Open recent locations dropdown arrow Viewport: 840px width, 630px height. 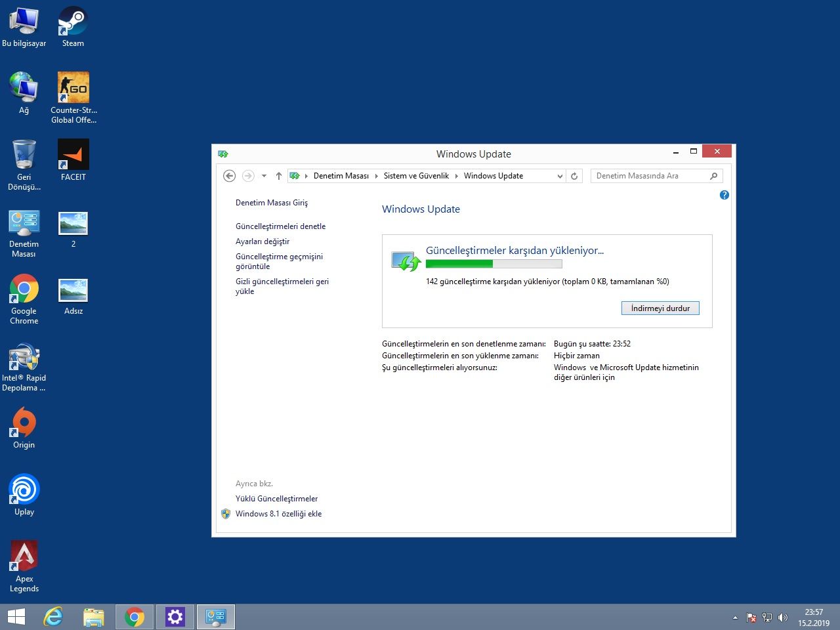(264, 176)
